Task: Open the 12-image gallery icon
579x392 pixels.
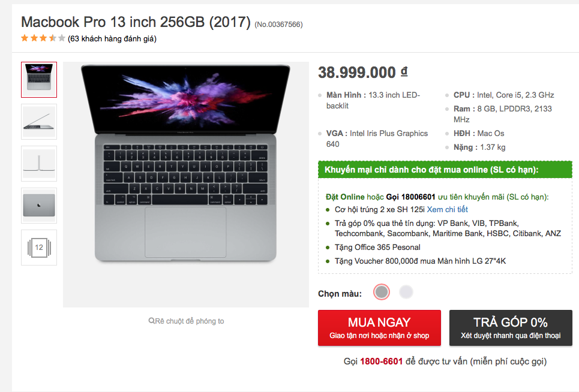Action: point(39,248)
